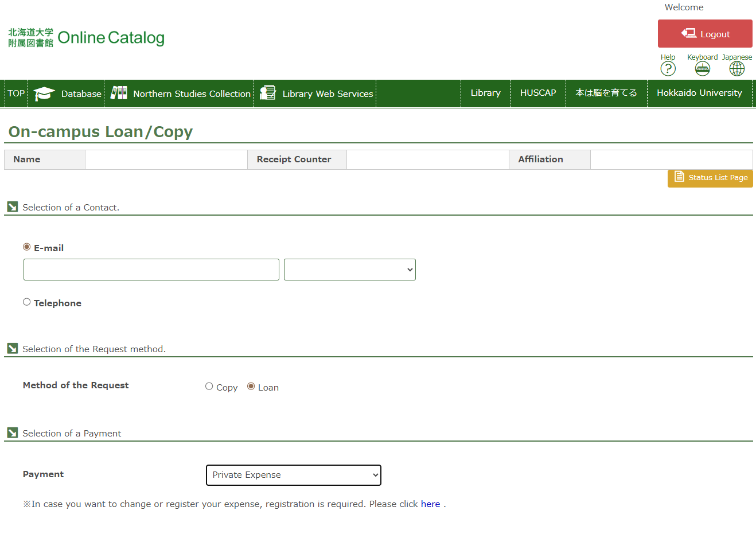This screenshot has width=756, height=538.
Task: Open the on-screen Keyboard icon
Action: pos(702,69)
